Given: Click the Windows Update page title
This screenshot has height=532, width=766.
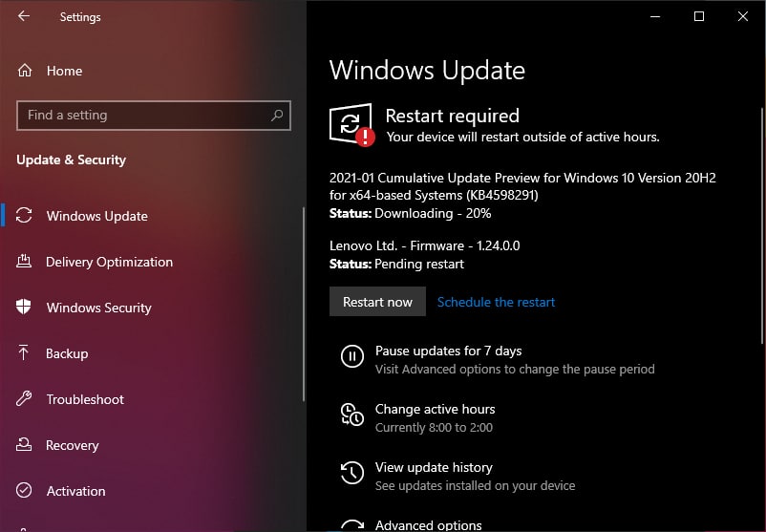Looking at the screenshot, I should [427, 71].
